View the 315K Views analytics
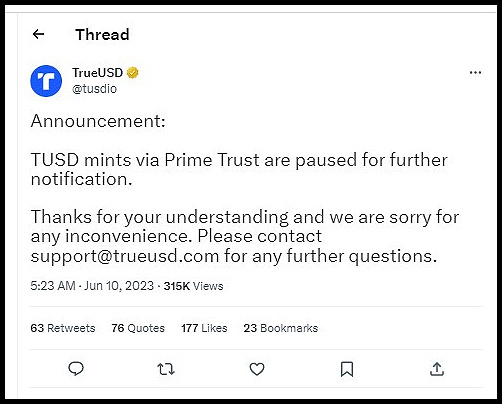Image resolution: width=502 pixels, height=404 pixels. point(193,286)
